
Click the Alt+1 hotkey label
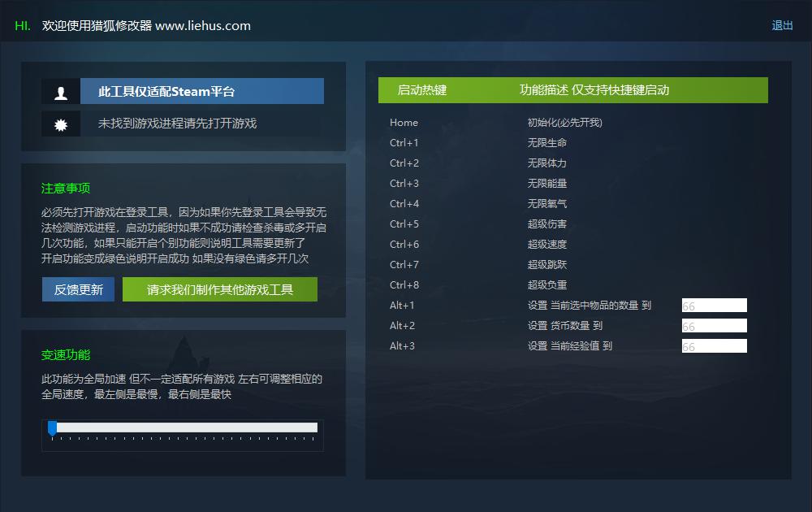[x=403, y=306]
